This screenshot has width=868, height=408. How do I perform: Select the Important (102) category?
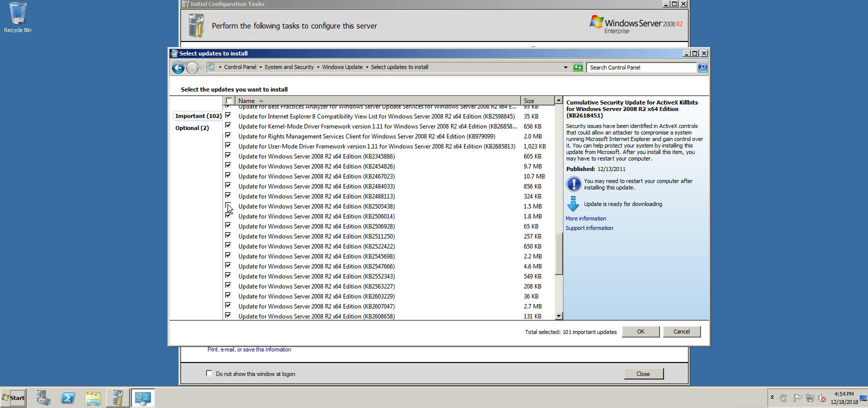[198, 116]
